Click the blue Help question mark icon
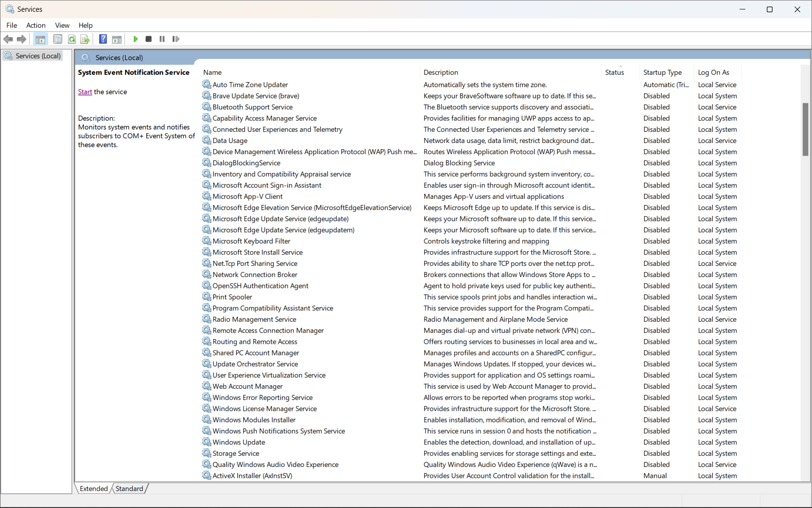The height and width of the screenshot is (508, 812). point(103,39)
